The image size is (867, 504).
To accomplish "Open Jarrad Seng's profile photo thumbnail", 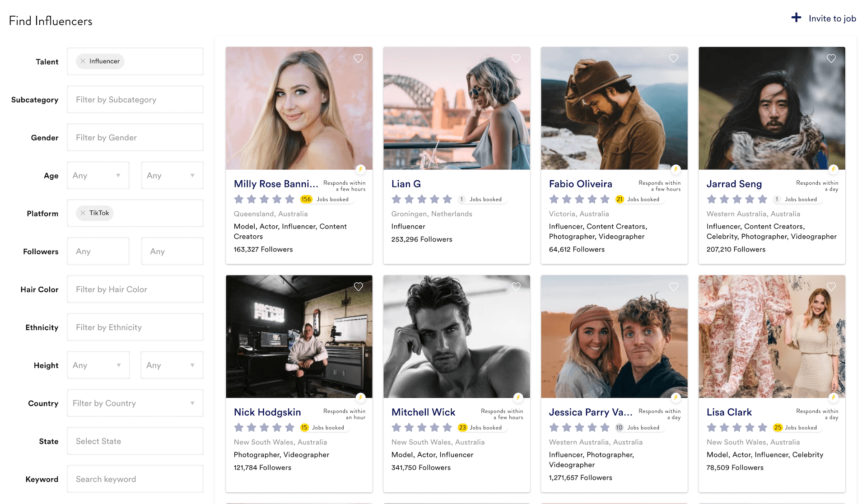I will click(771, 108).
